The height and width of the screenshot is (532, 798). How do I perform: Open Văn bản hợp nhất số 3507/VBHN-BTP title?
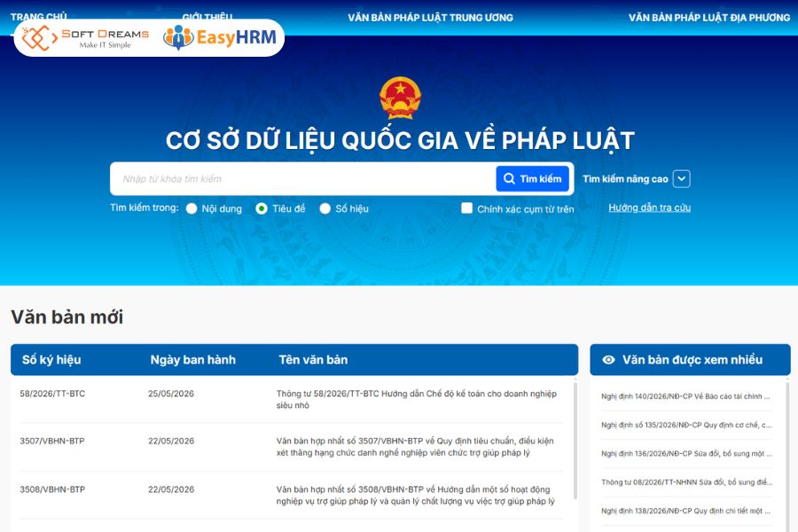pyautogui.click(x=415, y=447)
